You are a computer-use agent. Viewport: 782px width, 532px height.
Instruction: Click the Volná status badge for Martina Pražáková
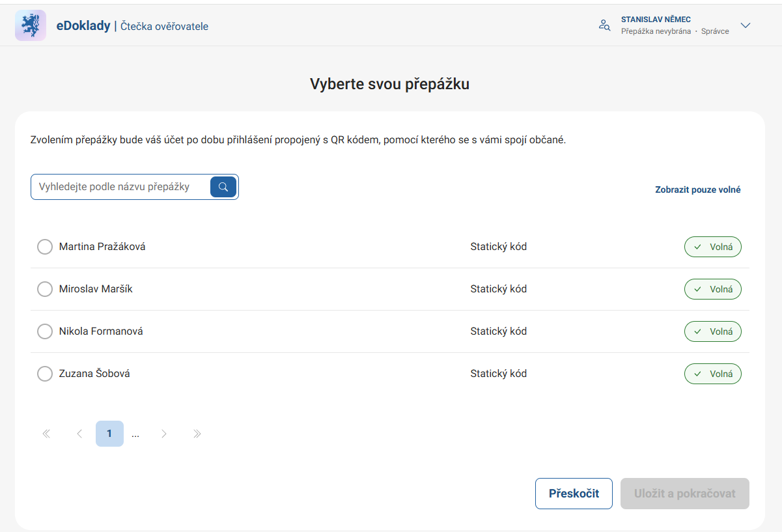click(x=712, y=247)
